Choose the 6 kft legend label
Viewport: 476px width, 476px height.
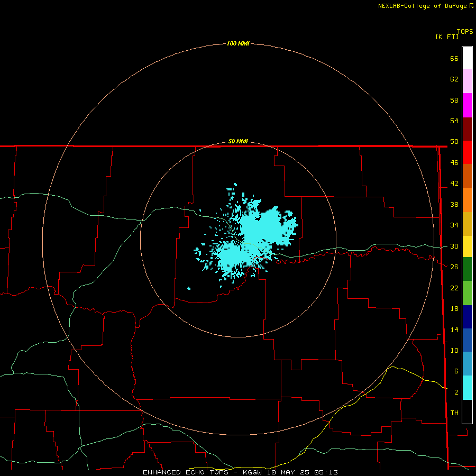pos(456,371)
